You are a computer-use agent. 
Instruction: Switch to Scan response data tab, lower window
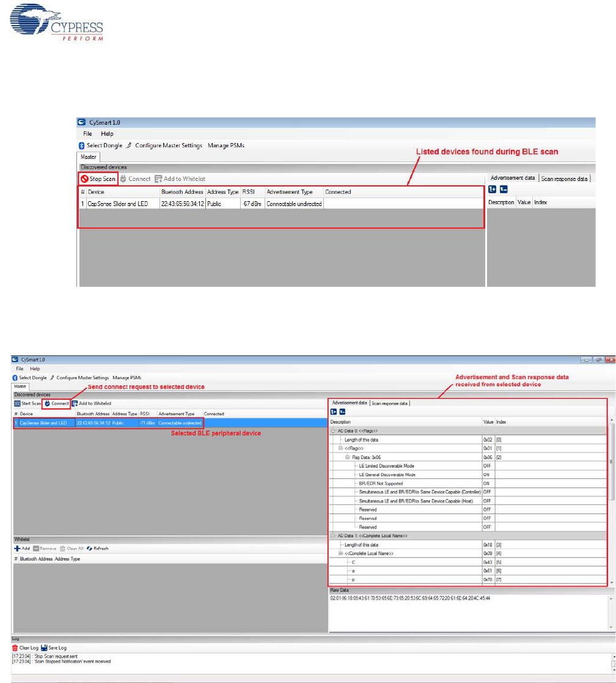coord(389,404)
